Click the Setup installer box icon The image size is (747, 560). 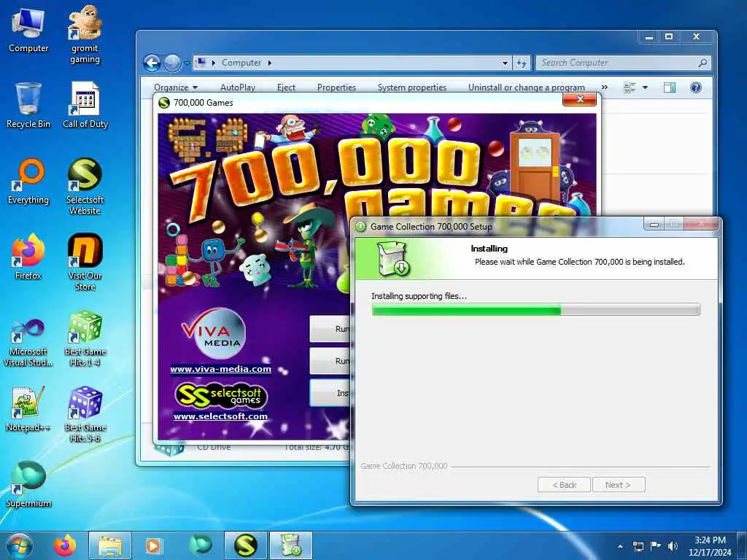(x=393, y=259)
